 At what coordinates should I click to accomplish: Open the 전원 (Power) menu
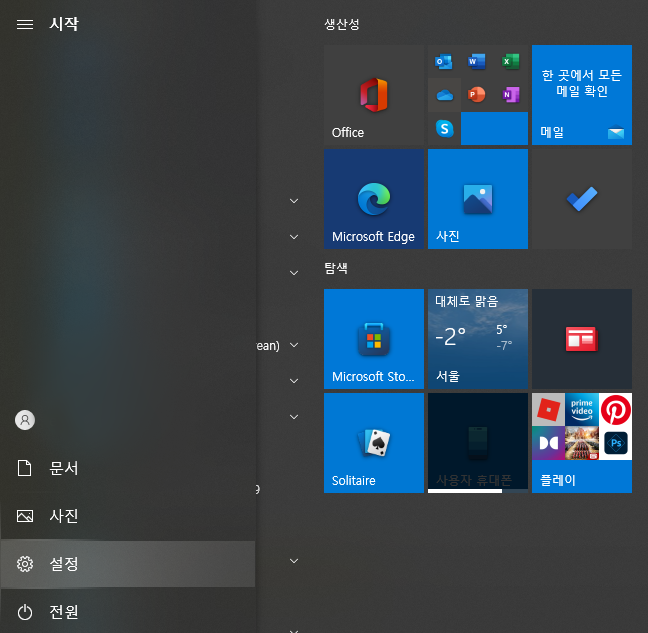tap(128, 612)
